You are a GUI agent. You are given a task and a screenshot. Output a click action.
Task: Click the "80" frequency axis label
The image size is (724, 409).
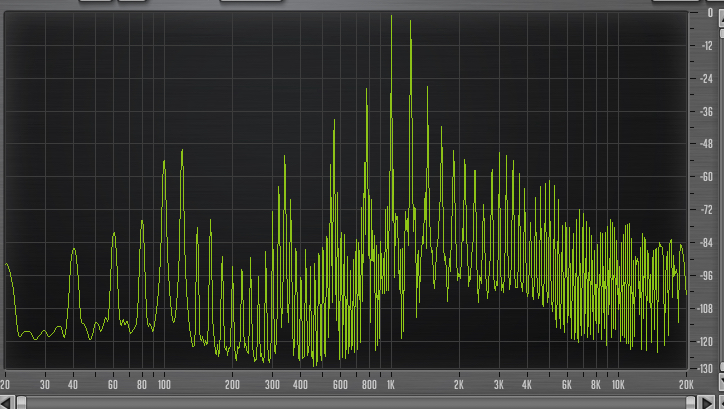coord(142,385)
